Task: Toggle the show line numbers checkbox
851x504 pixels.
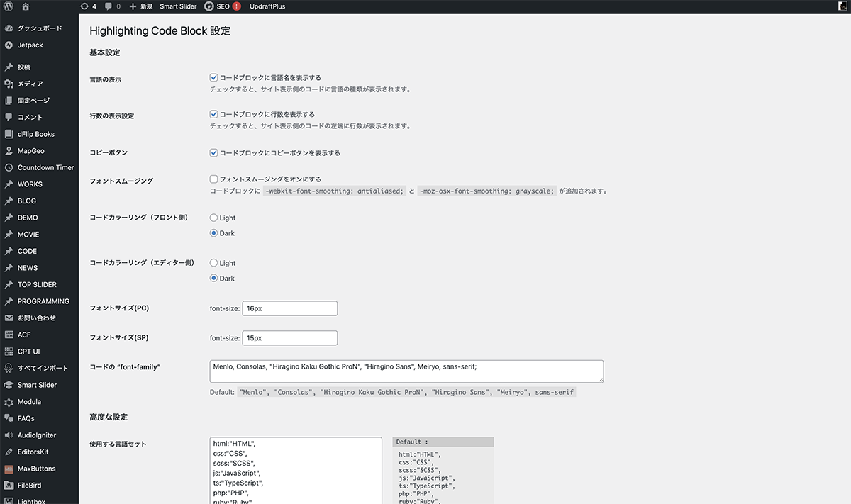Action: point(213,114)
